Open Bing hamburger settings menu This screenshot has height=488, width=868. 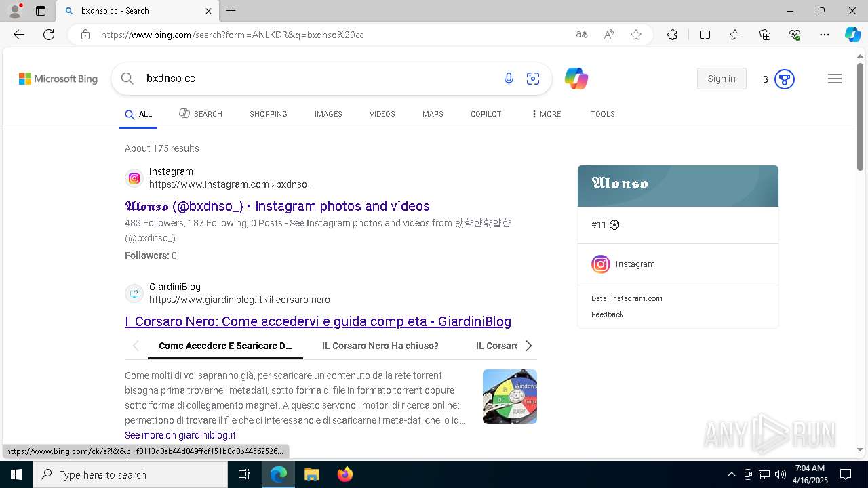[x=835, y=79]
